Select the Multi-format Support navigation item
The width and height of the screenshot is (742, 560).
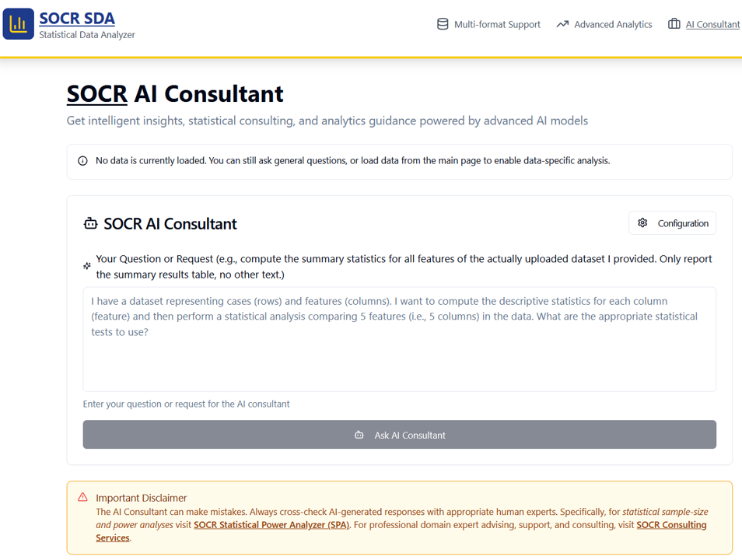tap(496, 24)
